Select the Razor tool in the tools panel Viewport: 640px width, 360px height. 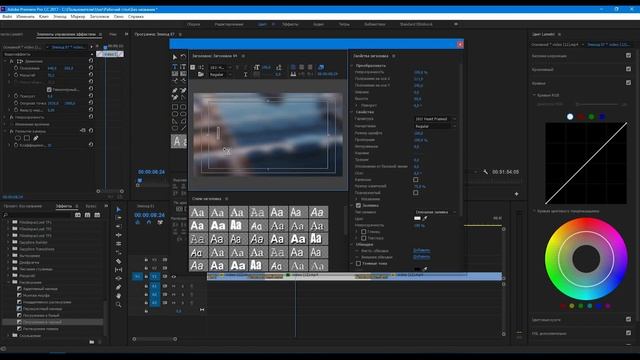(119, 261)
